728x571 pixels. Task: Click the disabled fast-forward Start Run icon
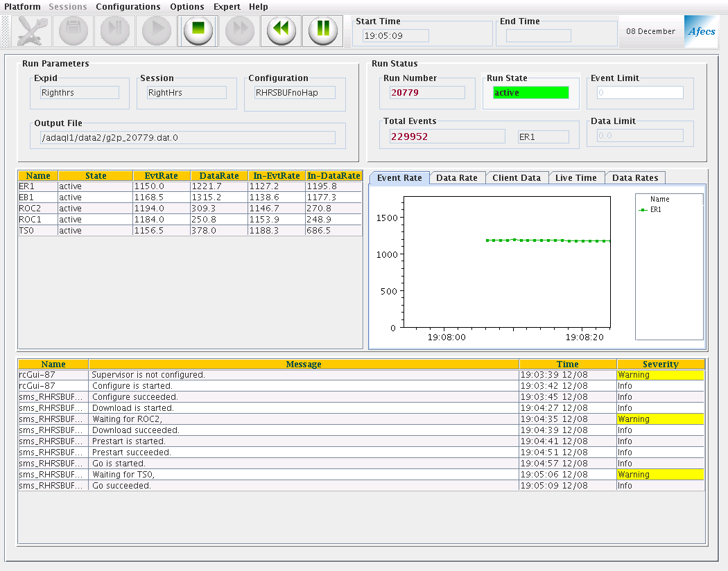click(x=240, y=31)
